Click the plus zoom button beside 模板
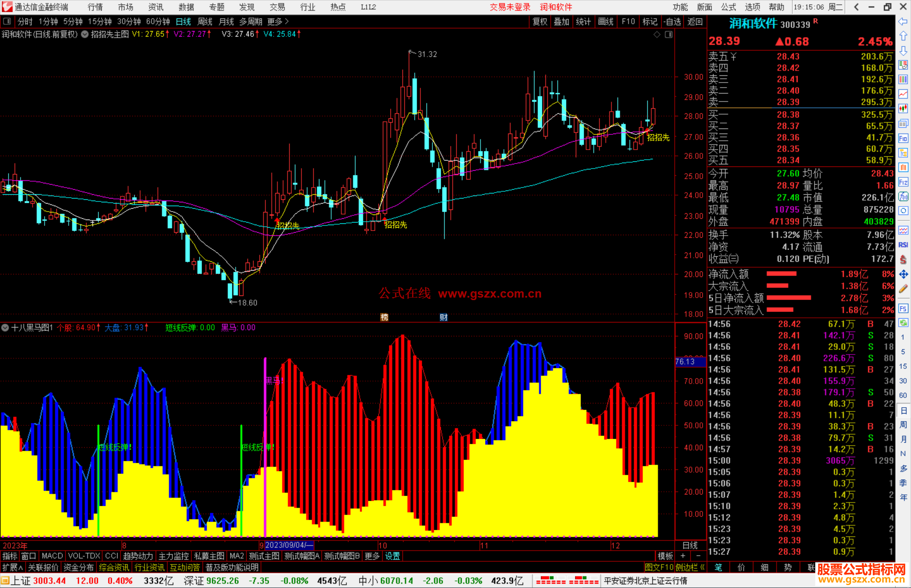 683,556
